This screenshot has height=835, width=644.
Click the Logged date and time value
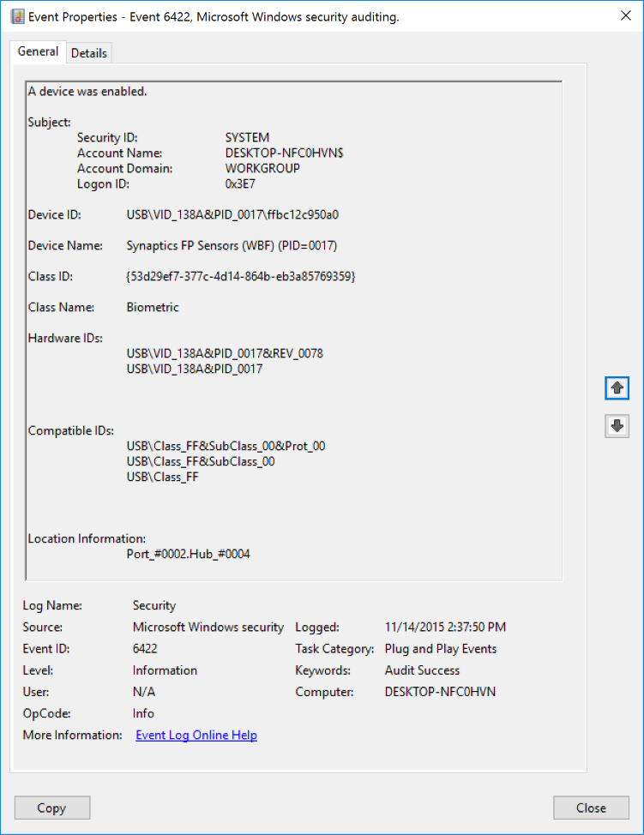click(x=445, y=628)
